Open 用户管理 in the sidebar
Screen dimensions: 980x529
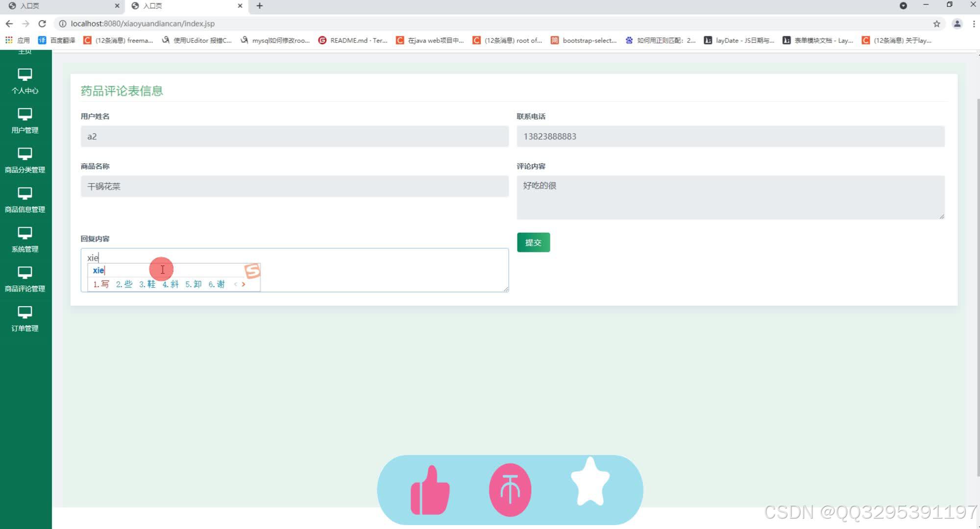click(x=25, y=121)
